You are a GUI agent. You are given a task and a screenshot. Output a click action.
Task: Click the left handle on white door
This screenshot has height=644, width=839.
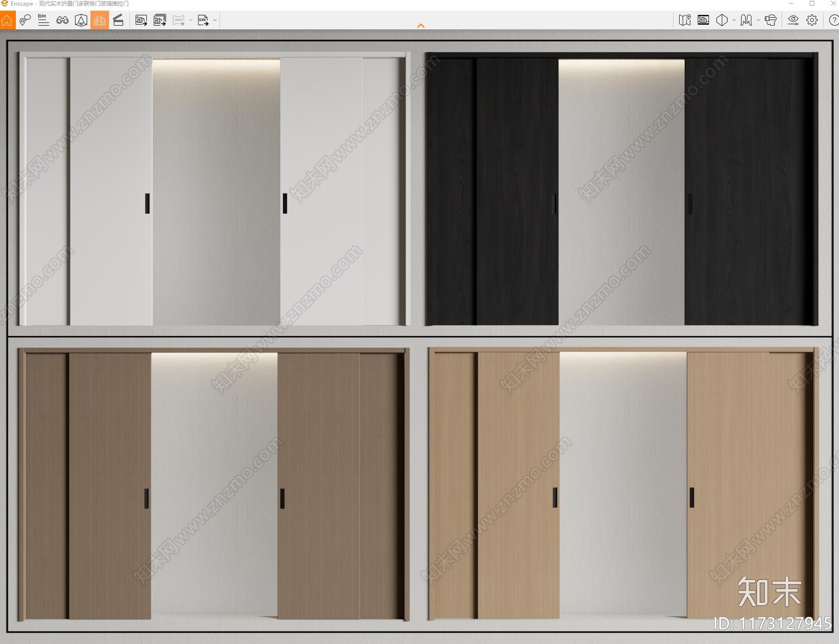147,203
